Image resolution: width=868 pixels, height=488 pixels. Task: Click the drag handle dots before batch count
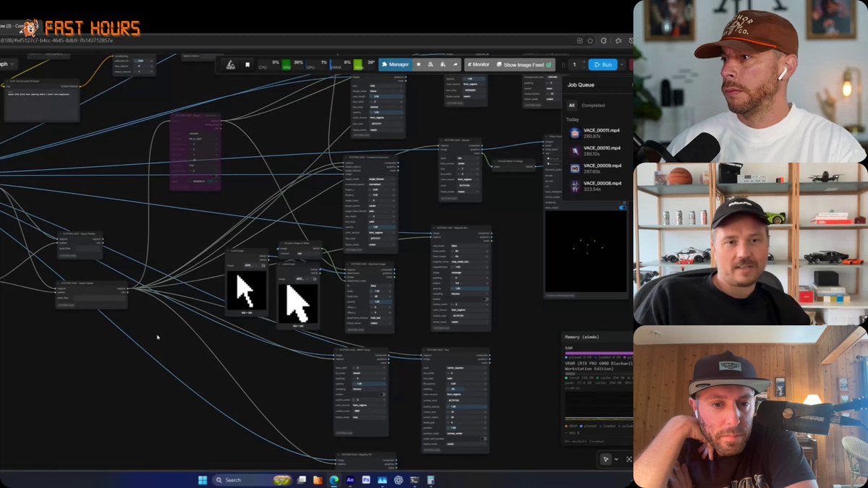pos(563,64)
